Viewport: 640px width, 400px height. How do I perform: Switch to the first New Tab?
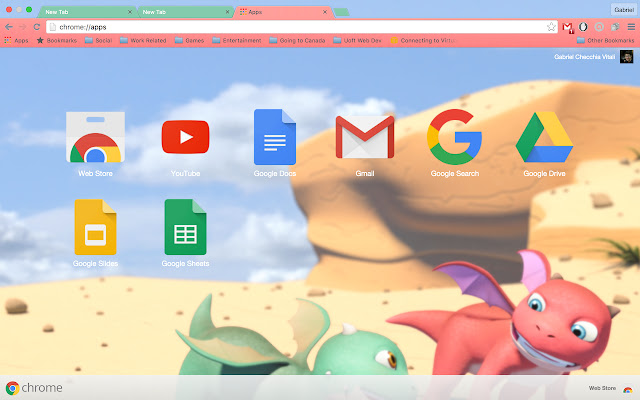[86, 12]
